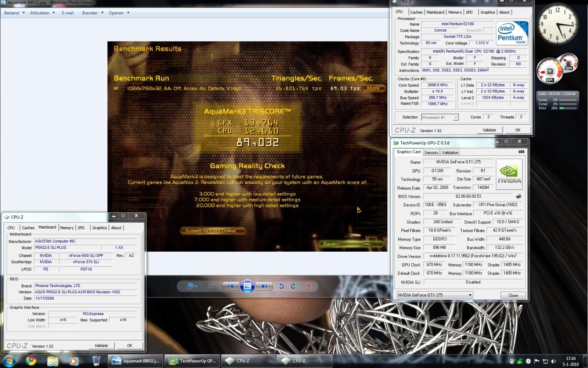Open Graphics tab in lower-left CPU-Z window
The height and width of the screenshot is (368, 588).
[100, 228]
